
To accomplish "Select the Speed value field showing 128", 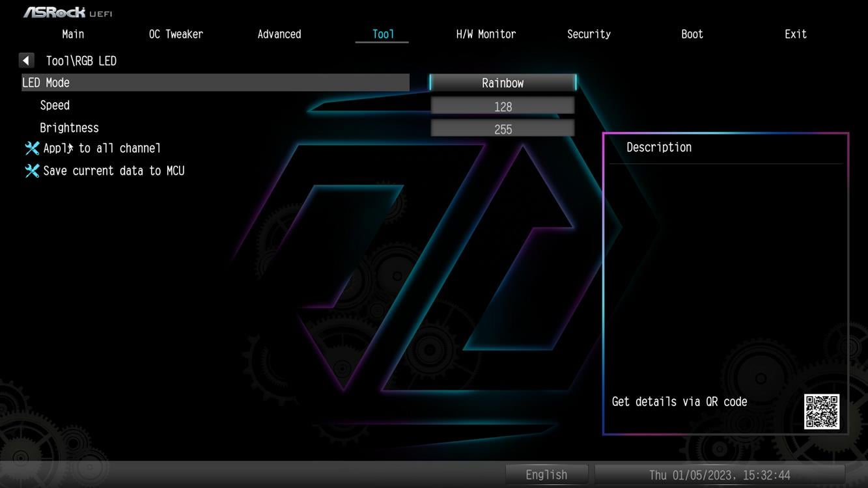I will (502, 106).
